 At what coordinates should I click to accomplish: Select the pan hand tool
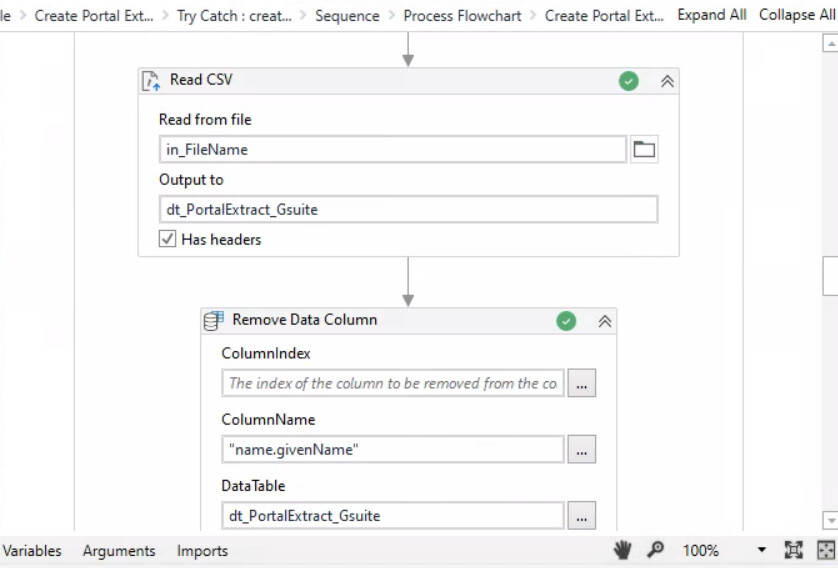[x=623, y=550]
